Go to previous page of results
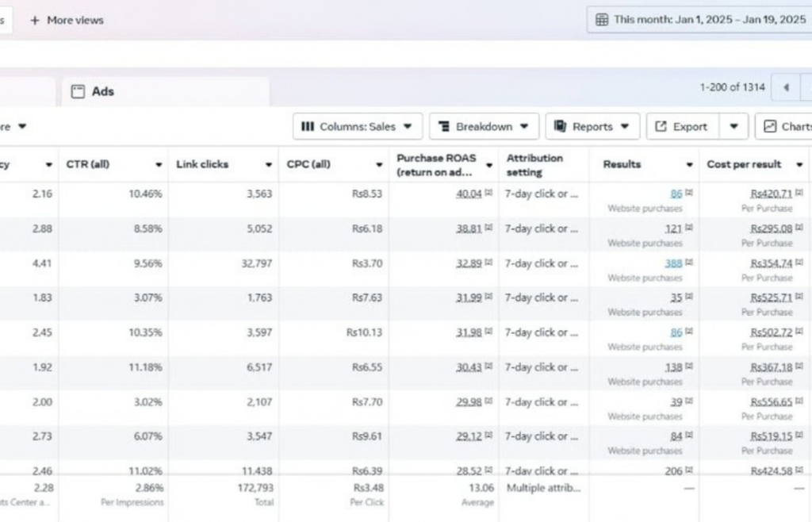This screenshot has width=812, height=522. (786, 87)
